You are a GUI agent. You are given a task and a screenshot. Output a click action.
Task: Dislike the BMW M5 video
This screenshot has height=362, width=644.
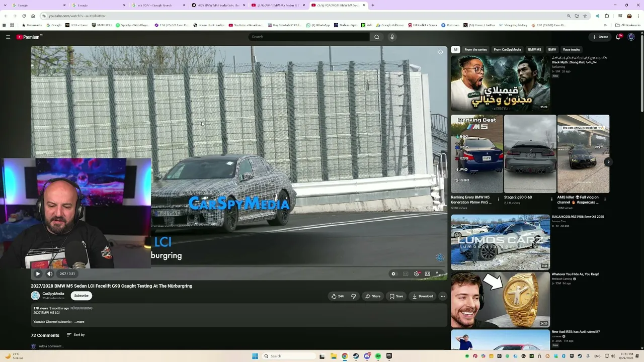(353, 296)
